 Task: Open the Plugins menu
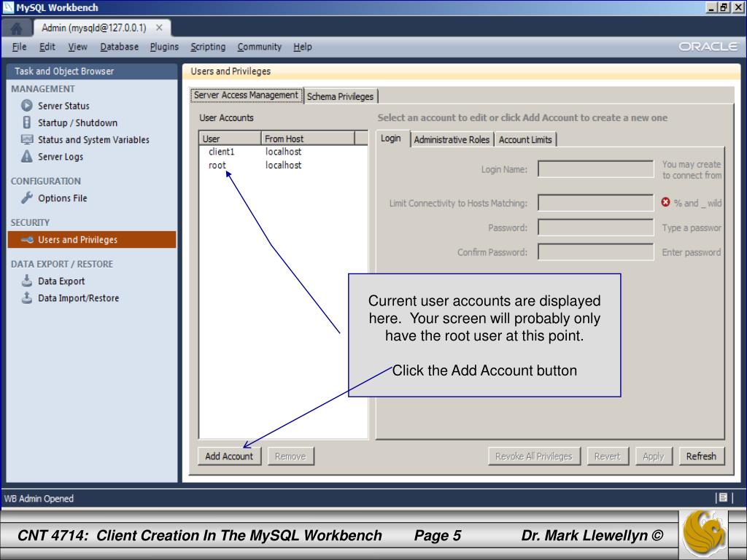pos(164,47)
